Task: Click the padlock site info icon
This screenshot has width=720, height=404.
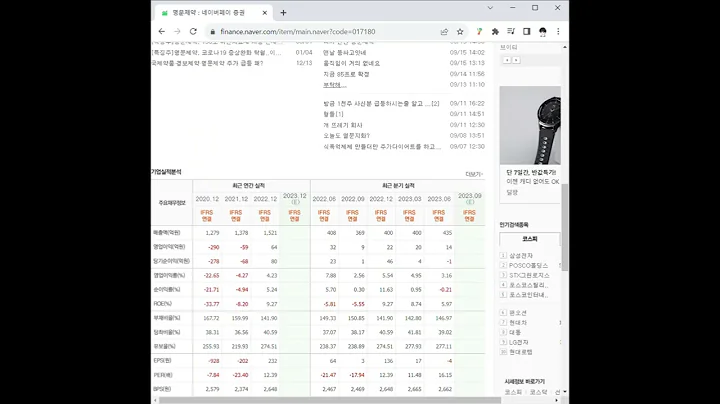Action: (213, 32)
